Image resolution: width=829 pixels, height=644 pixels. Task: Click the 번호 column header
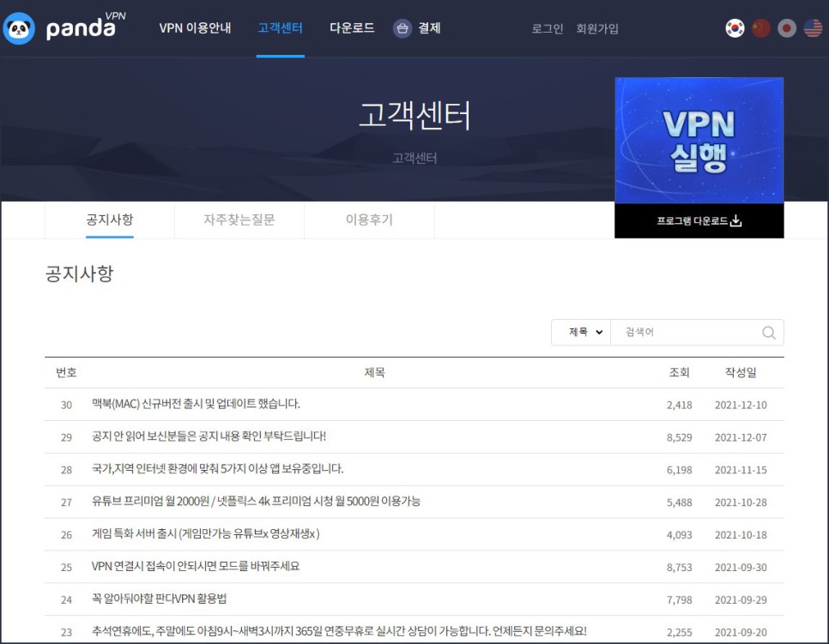[66, 372]
